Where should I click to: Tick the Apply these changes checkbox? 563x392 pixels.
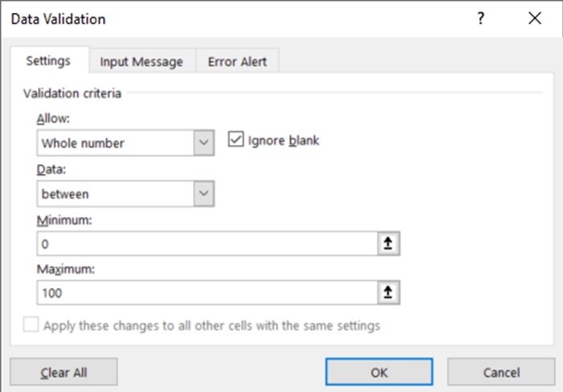point(31,326)
